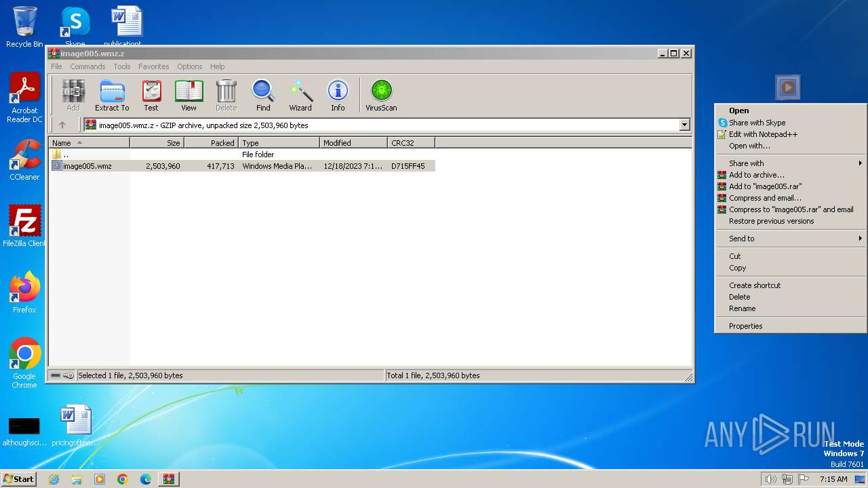
Task: Expand the archive path dropdown arrow
Action: click(x=684, y=125)
